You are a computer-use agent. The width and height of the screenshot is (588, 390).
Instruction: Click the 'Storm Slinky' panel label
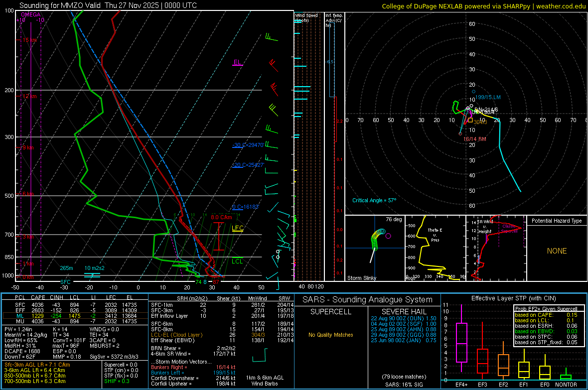click(362, 278)
